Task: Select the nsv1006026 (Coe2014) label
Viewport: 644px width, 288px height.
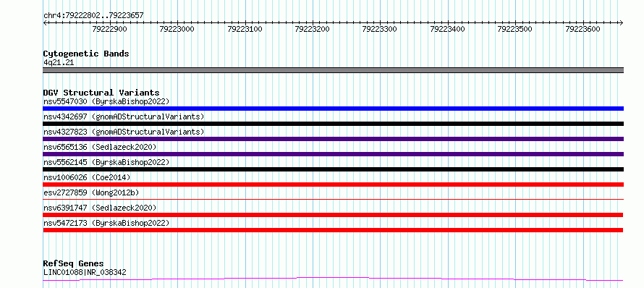Action: [x=87, y=177]
